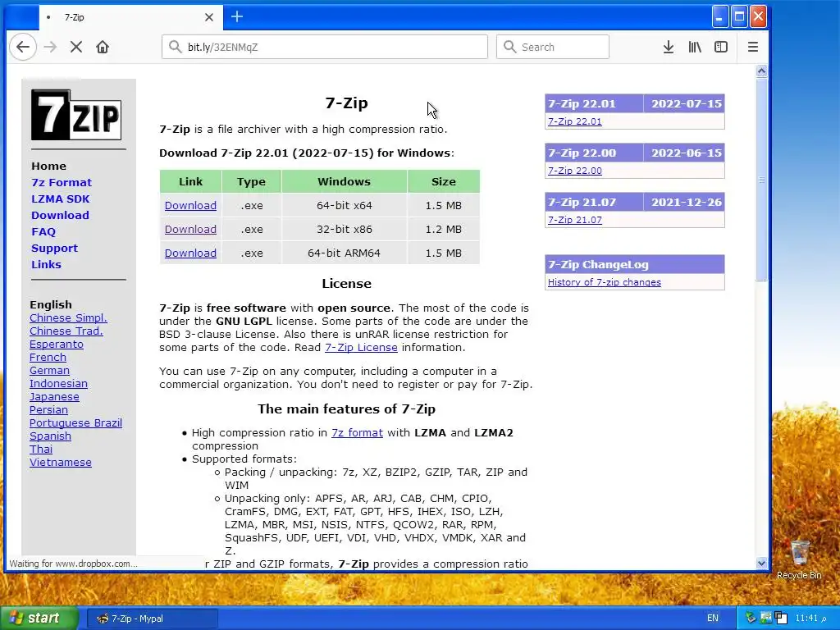
Task: Click the scrollbar up arrow
Action: pyautogui.click(x=761, y=71)
